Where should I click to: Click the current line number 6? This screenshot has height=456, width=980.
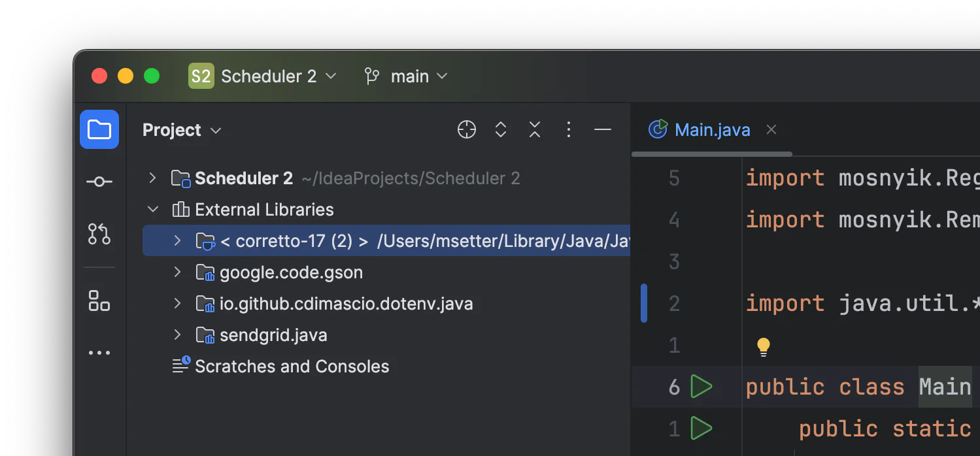click(x=674, y=387)
